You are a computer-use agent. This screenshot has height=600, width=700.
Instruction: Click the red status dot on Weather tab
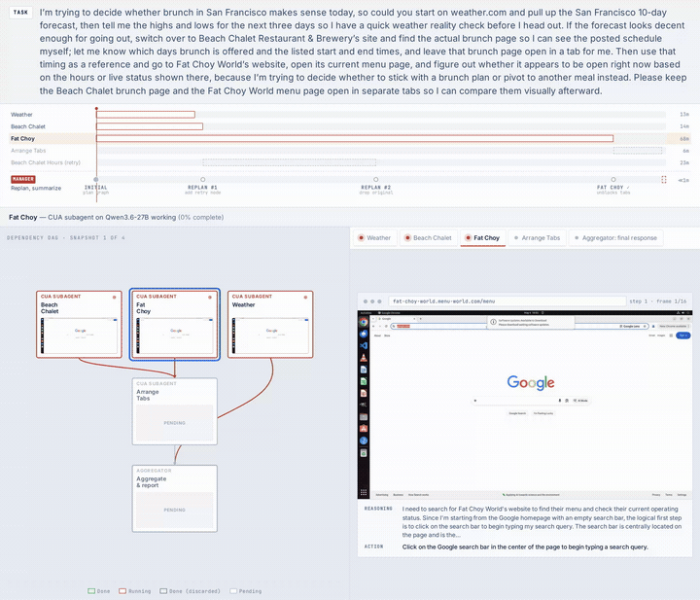[x=361, y=238]
